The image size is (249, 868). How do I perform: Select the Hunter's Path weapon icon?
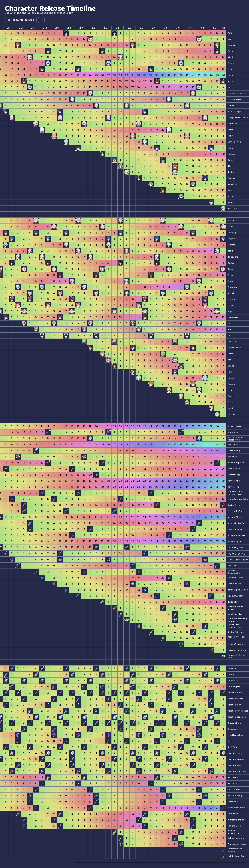point(102,602)
